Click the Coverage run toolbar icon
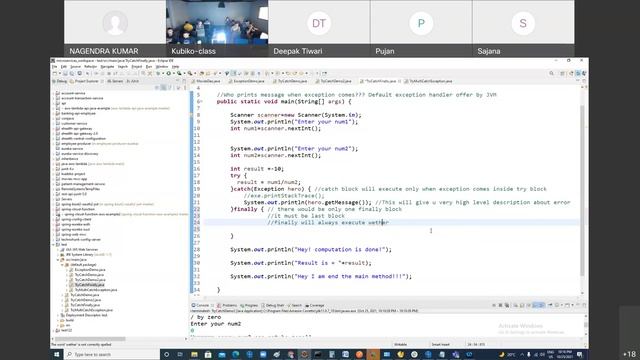The image size is (640, 360). coord(179,73)
